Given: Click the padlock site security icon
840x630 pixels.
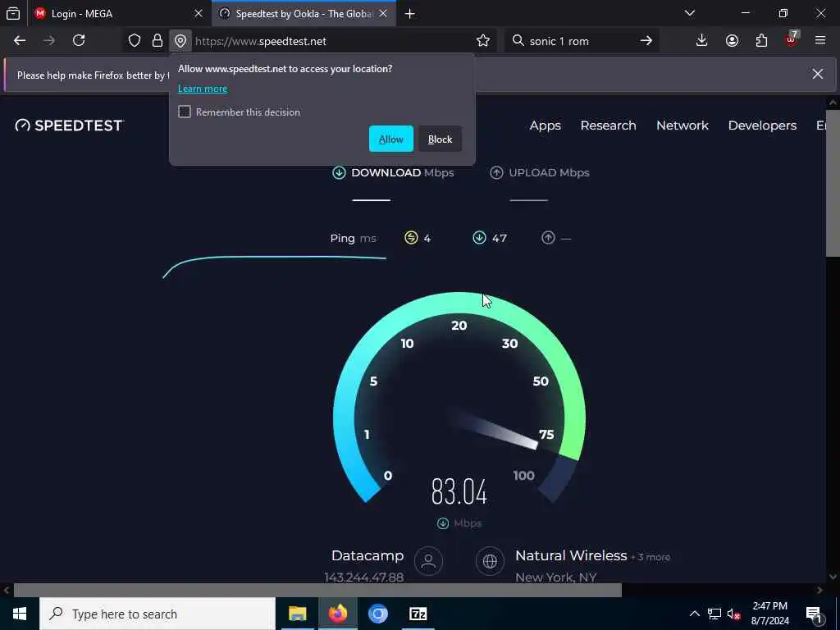Looking at the screenshot, I should click(157, 41).
